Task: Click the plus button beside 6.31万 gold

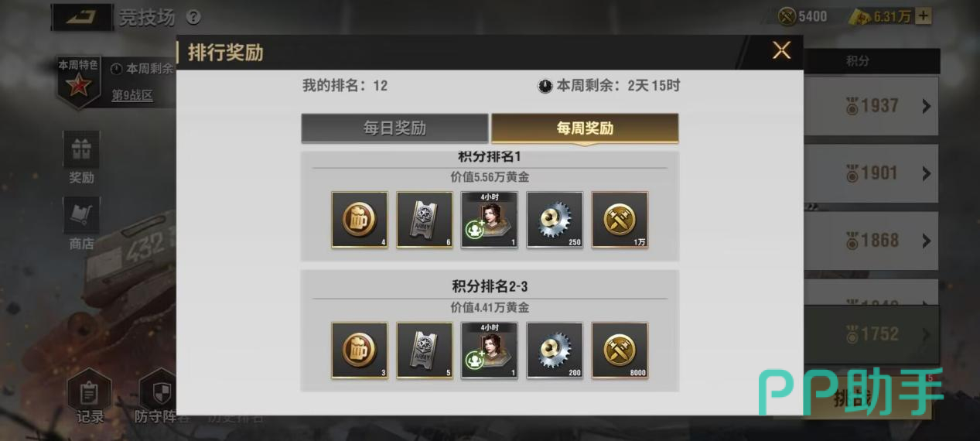Action: click(923, 16)
